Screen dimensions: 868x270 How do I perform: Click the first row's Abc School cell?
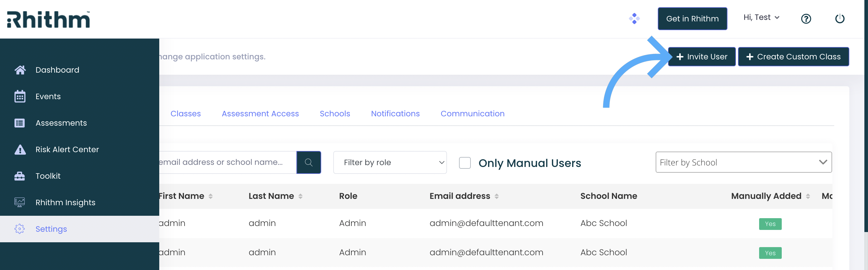[x=603, y=223]
